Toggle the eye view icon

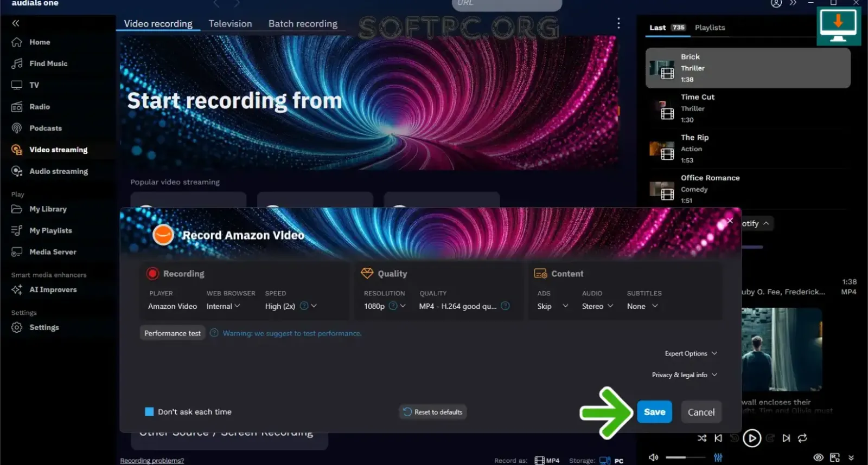819,457
